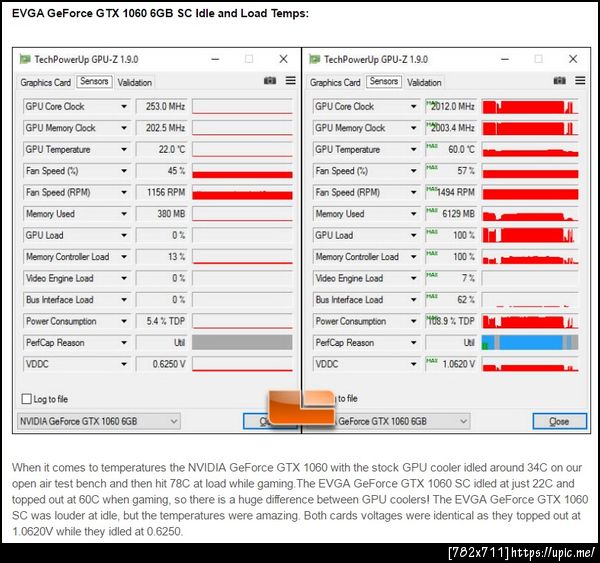Click the screenshot camera icon in left GPU-Z window

270,81
